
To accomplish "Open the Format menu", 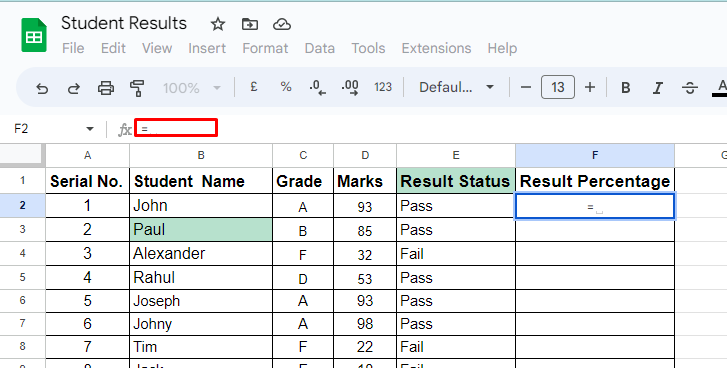I will pyautogui.click(x=265, y=48).
